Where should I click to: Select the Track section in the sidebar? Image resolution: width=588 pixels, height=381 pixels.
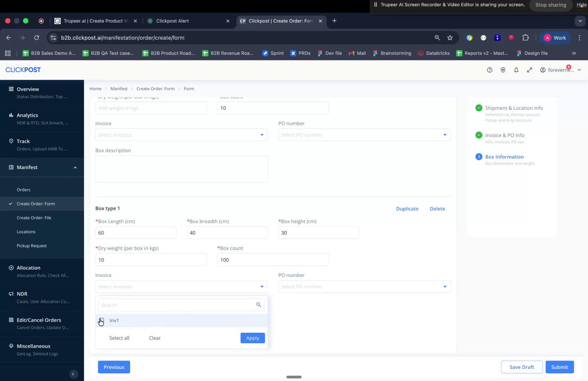point(23,141)
